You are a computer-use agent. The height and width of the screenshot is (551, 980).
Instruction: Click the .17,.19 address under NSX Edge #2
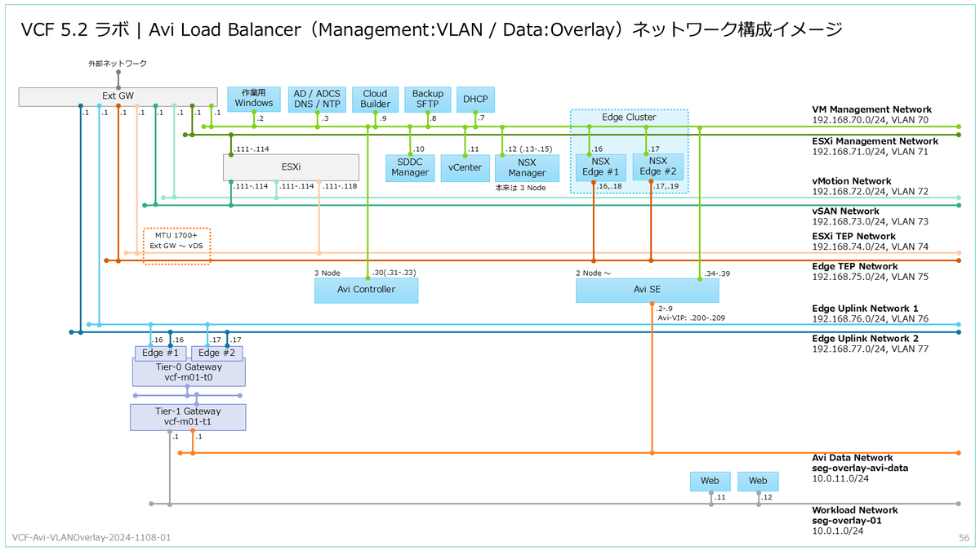666,186
